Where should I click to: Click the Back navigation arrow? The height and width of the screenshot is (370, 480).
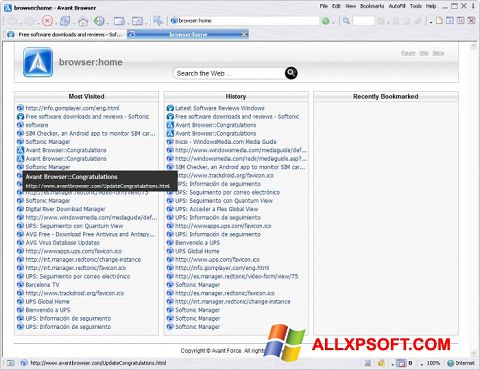(12, 21)
